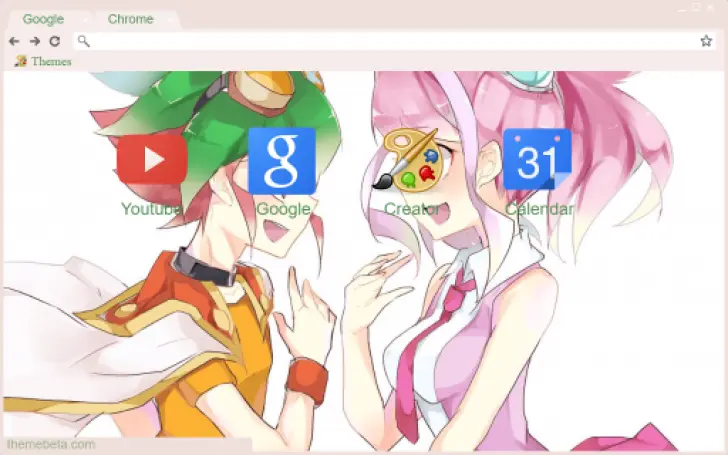728x455 pixels.
Task: Click the themebeta.com watermark text
Action: point(51,444)
